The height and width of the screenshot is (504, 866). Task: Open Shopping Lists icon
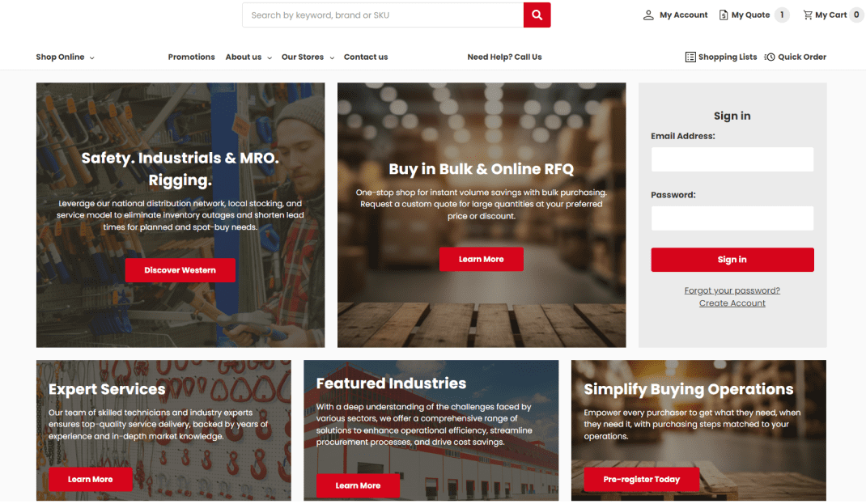pos(690,57)
